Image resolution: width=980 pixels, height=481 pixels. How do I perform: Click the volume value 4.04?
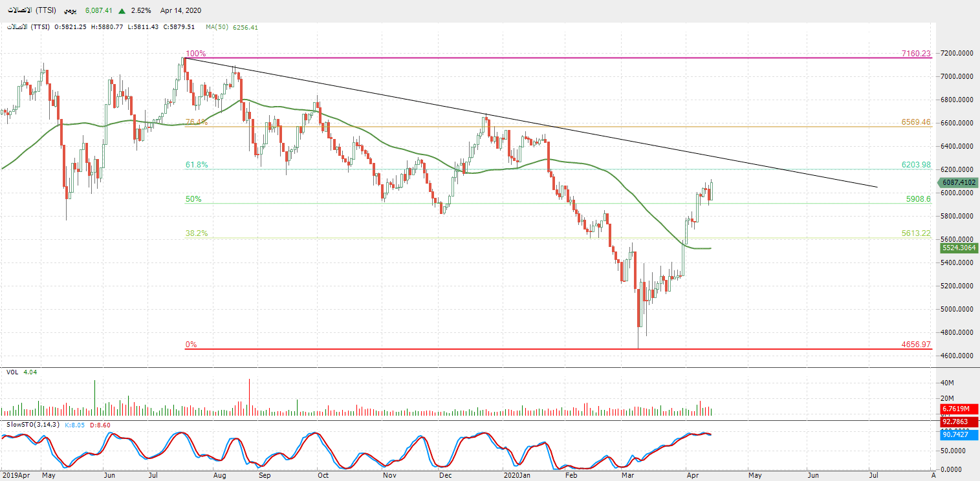(x=30, y=372)
